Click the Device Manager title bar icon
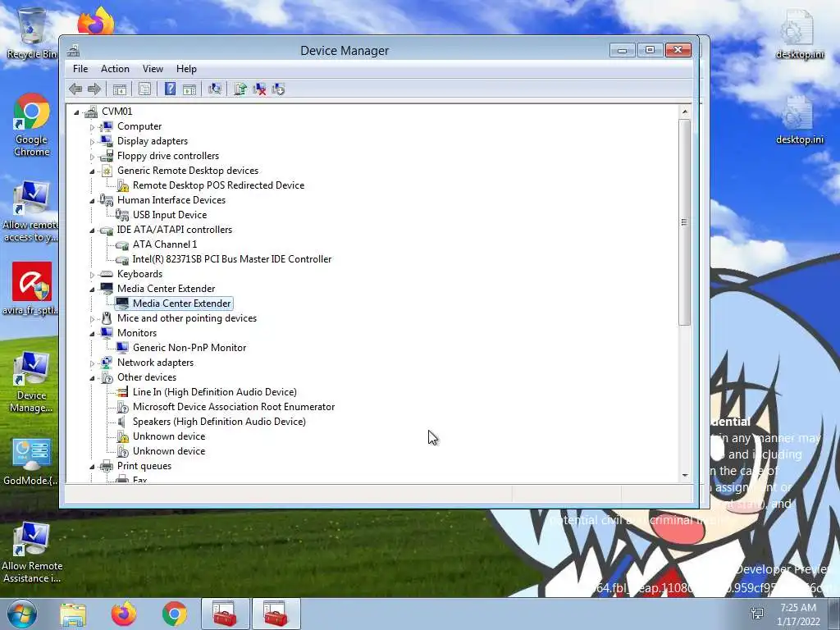 [73, 50]
